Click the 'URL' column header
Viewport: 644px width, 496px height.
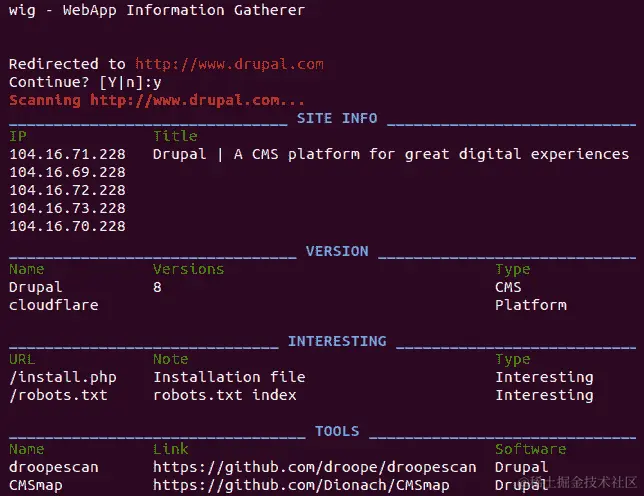click(22, 359)
